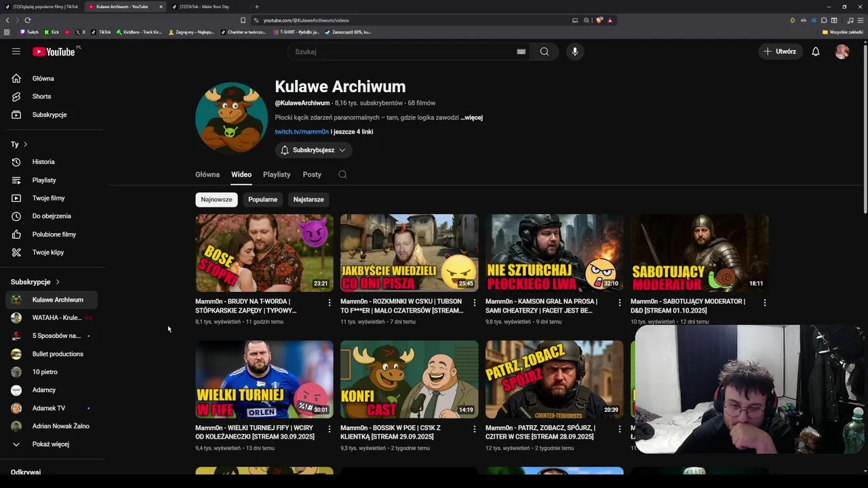Open 5 Sposobów na subscription channel
Image resolution: width=868 pixels, height=488 pixels.
coord(52,336)
